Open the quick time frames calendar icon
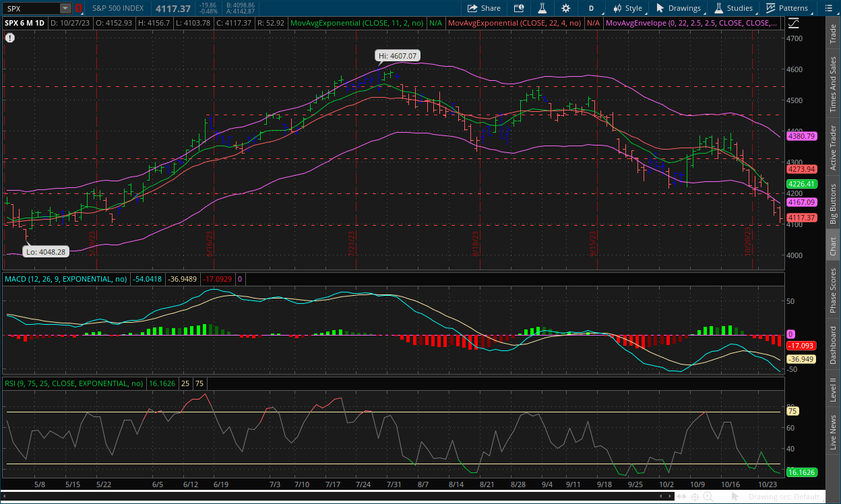This screenshot has width=841, height=504. pos(518,8)
